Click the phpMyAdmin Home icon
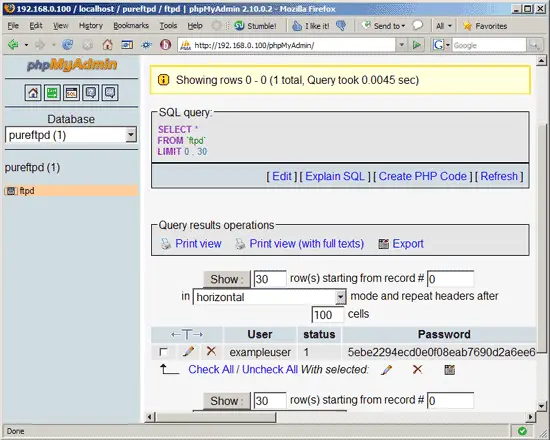 [33, 93]
